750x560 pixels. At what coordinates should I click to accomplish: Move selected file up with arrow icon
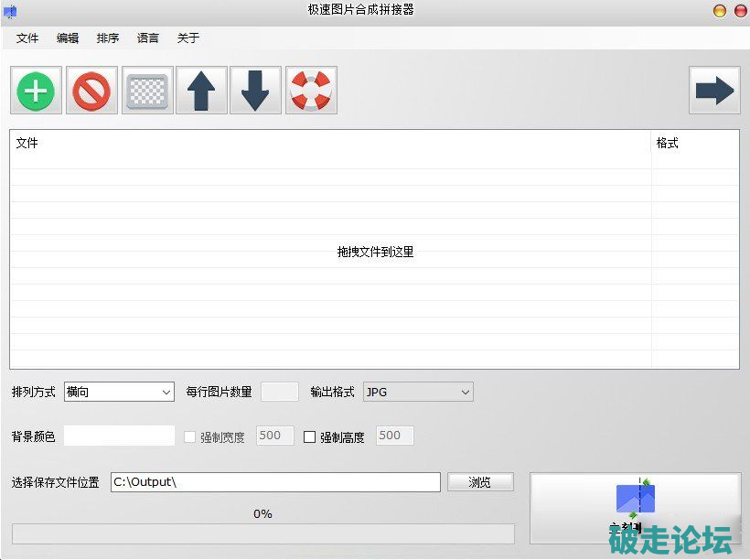point(201,91)
